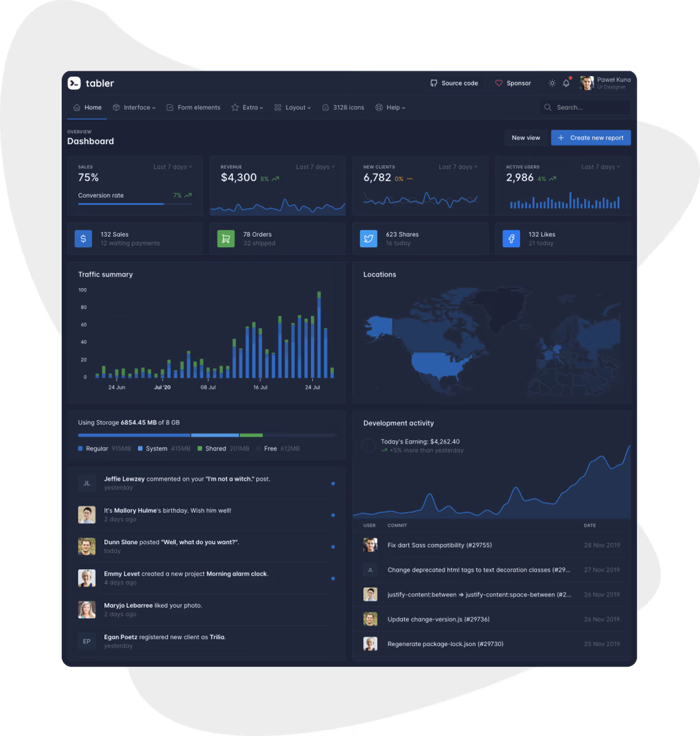Open Mallory Hulme's profile picture

point(86,514)
